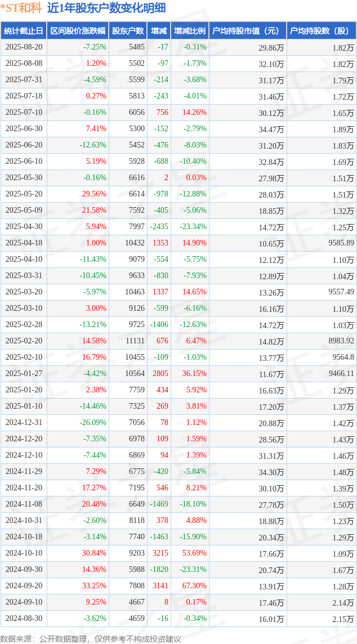The height and width of the screenshot is (644, 357).
Task: Click the 数据来源 disclaimer footer text
Action: click(91, 638)
